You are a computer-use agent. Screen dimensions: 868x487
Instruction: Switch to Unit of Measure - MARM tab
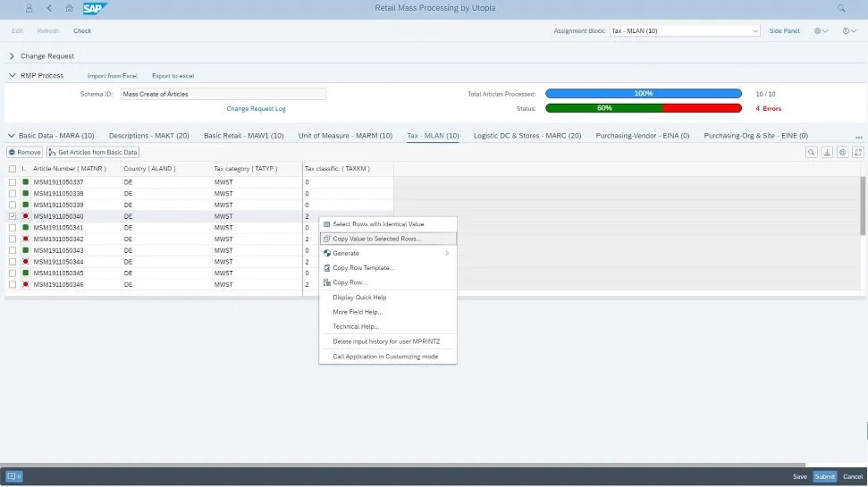tap(345, 136)
